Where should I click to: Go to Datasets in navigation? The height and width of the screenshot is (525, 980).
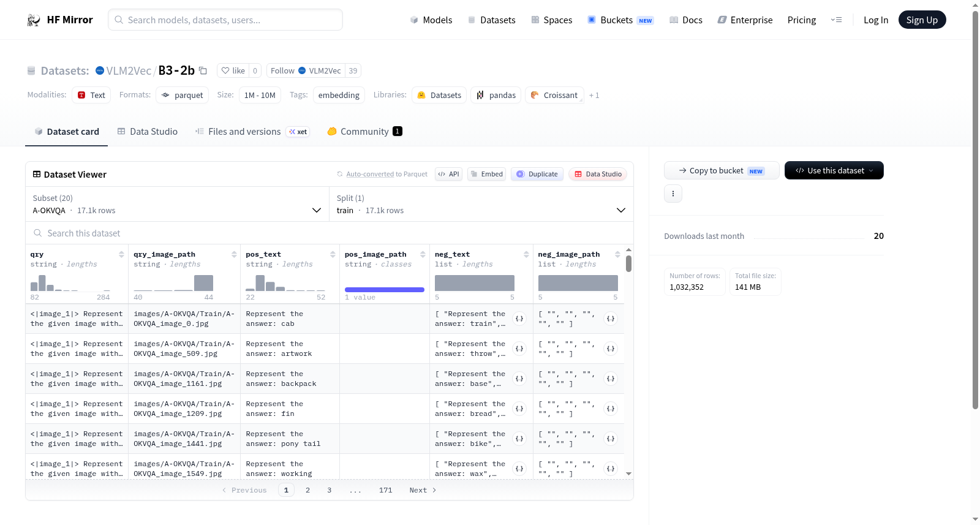[492, 20]
